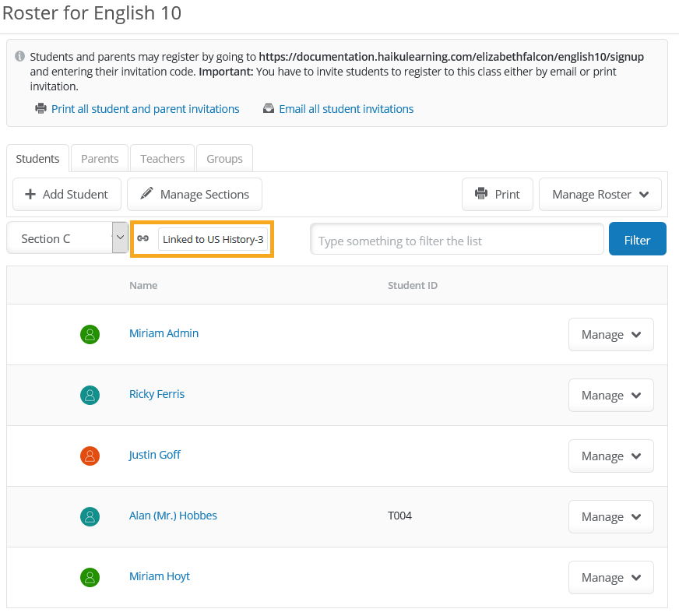Open Miriam Admin's profile link
This screenshot has height=616, width=679.
(x=164, y=333)
